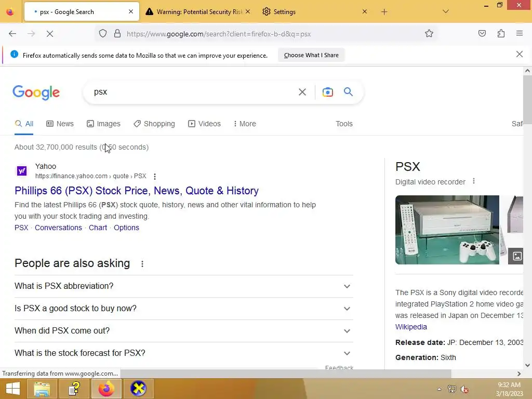Open the Chart sublink
The image size is (532, 399).
[x=98, y=228]
